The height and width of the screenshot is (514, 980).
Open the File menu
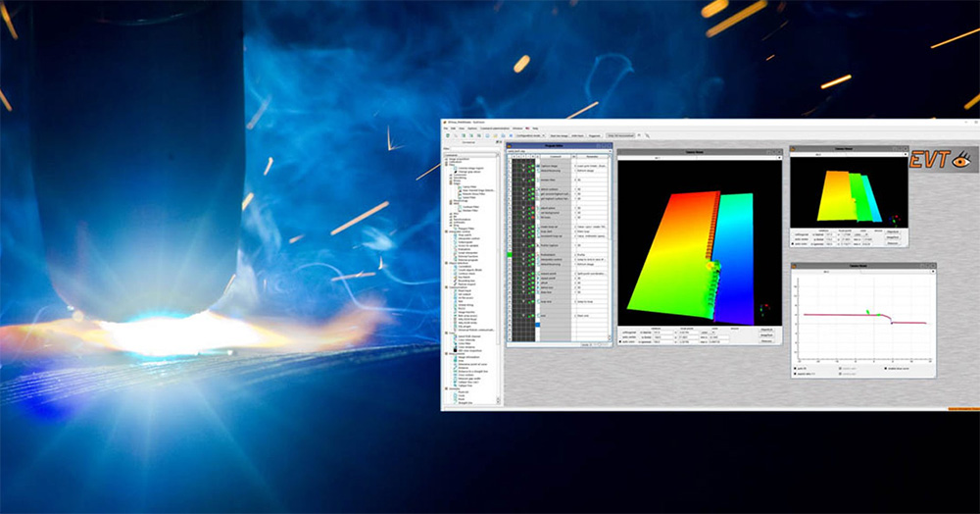446,128
